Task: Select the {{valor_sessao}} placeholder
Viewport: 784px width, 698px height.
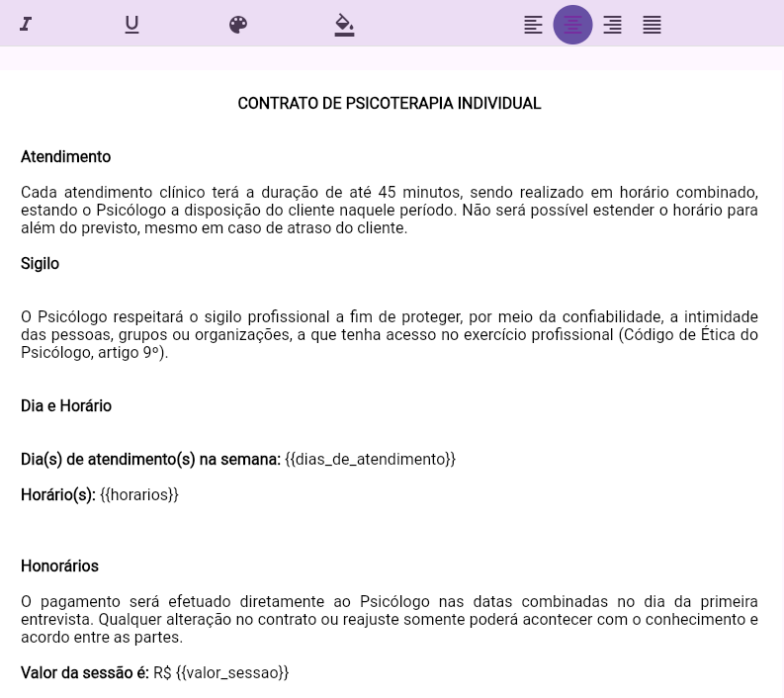Action: (x=231, y=673)
